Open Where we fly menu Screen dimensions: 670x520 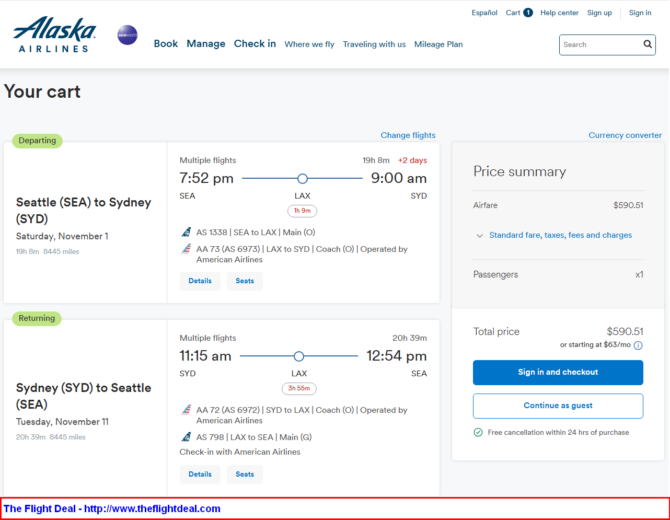click(309, 44)
